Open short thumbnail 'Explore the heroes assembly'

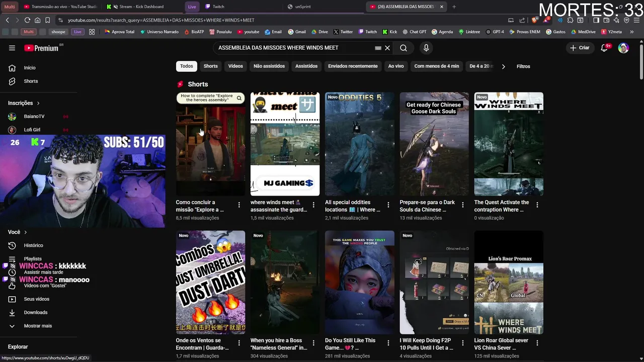210,144
